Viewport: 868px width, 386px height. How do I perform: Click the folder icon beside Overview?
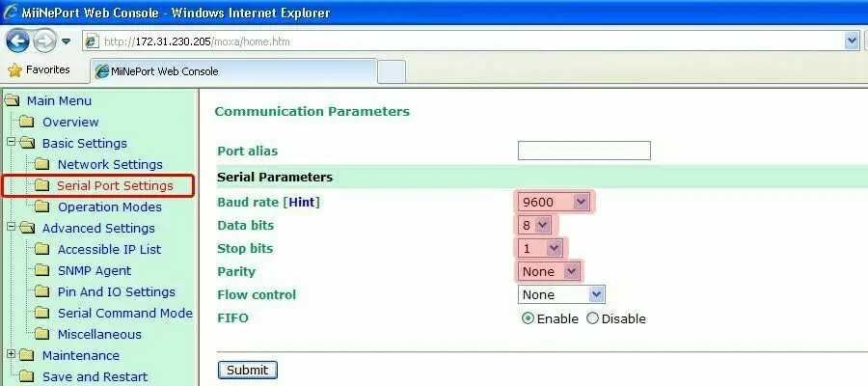point(27,122)
